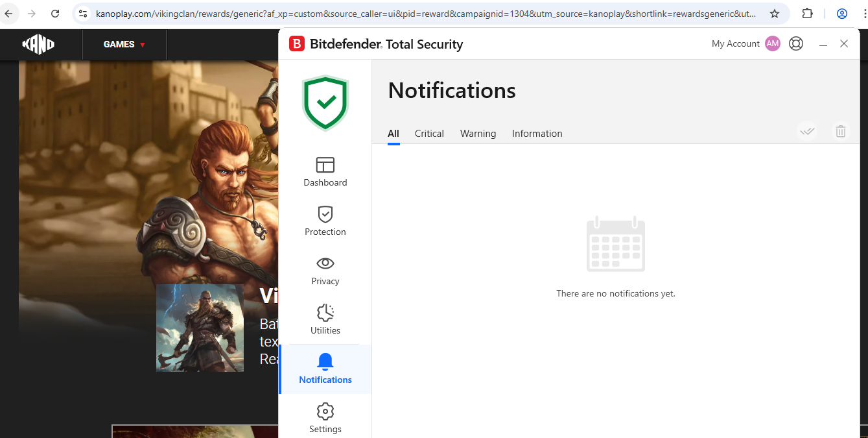Reload the page in Chrome
Viewport: 868px width, 438px height.
(55, 14)
